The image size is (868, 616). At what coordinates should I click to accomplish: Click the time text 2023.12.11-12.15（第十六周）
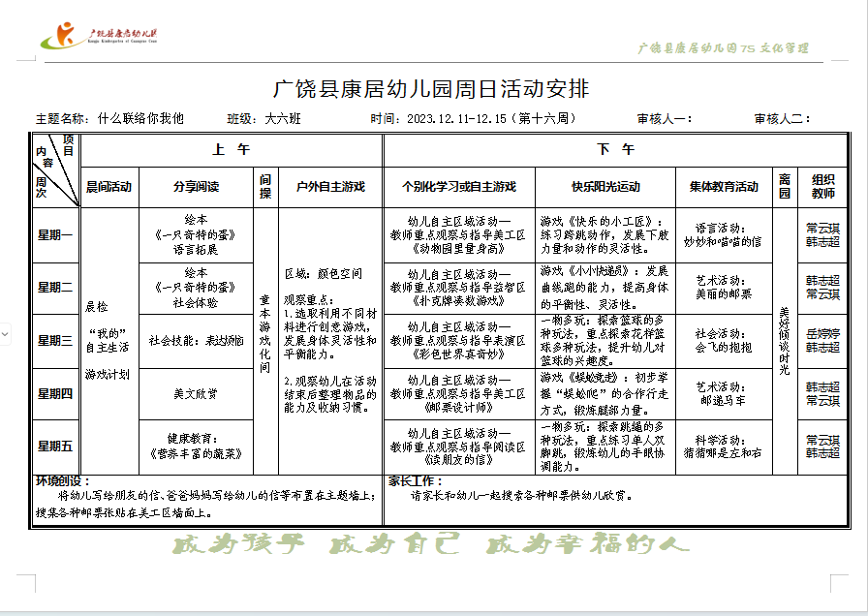491,118
